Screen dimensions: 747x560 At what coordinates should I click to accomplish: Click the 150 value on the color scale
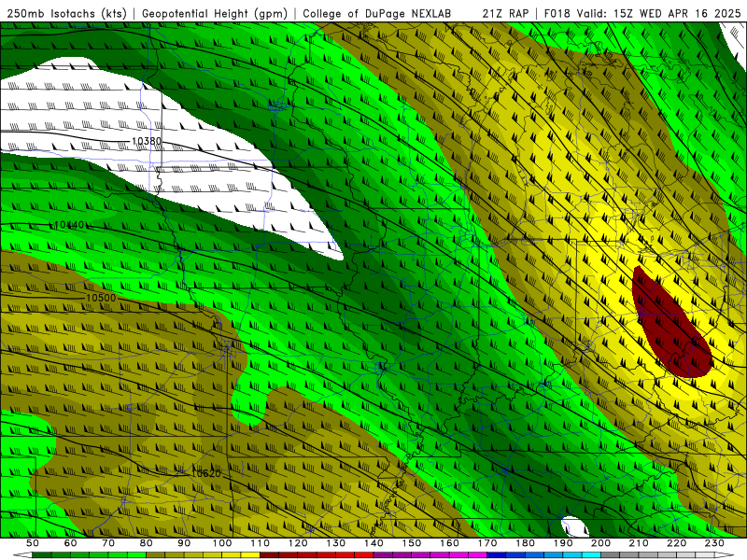[x=412, y=543]
